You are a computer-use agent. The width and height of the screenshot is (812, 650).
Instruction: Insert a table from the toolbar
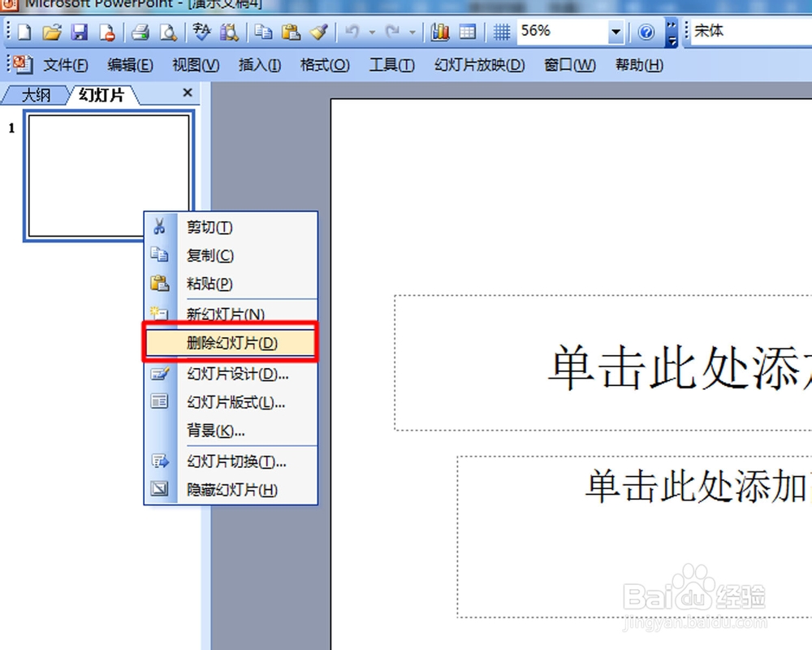(469, 31)
